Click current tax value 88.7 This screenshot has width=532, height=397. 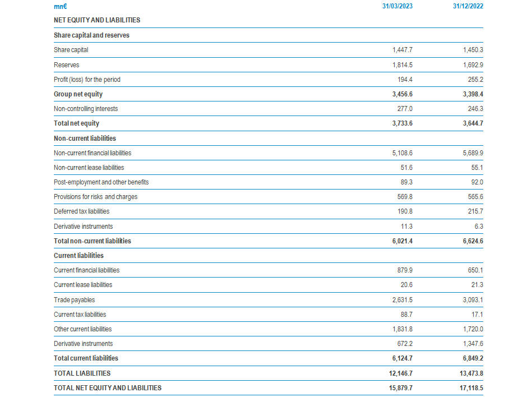(x=406, y=315)
